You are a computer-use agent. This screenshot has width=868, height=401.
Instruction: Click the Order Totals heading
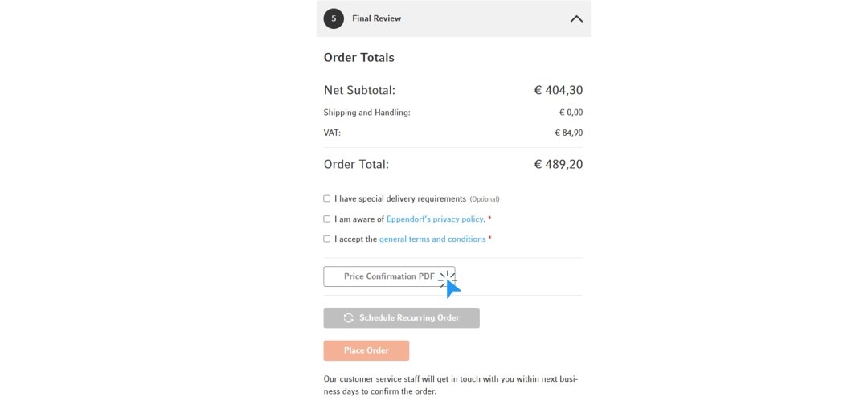tap(358, 58)
